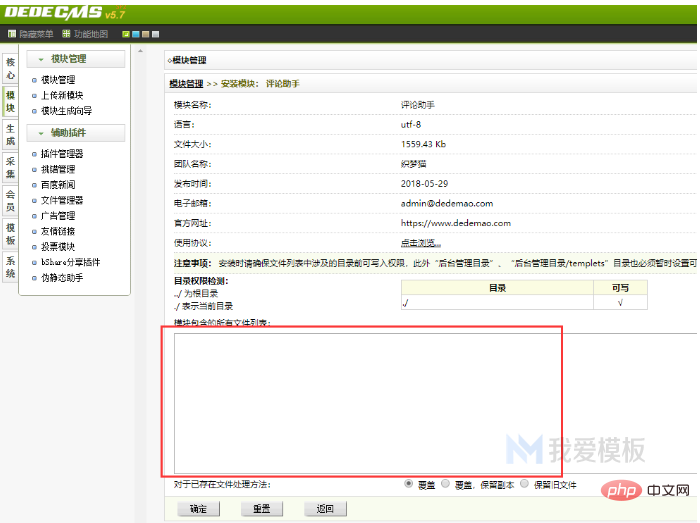Screen dimensions: 700x523
Task: Click the sidebar scroll-up arrow
Action: pos(141,51)
